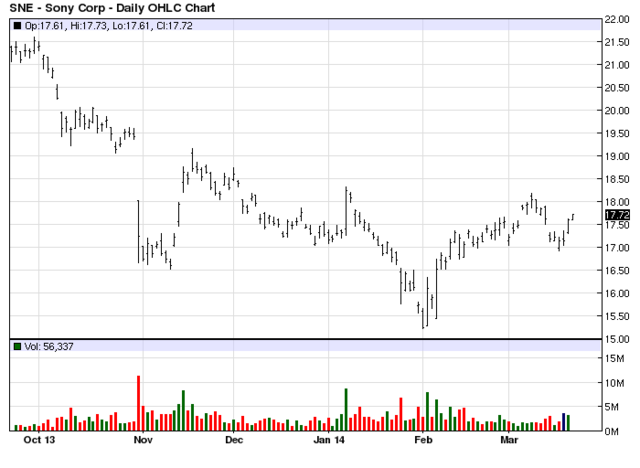Click the 'Dec' date axis label
Screen dimensions: 640x468
234,440
